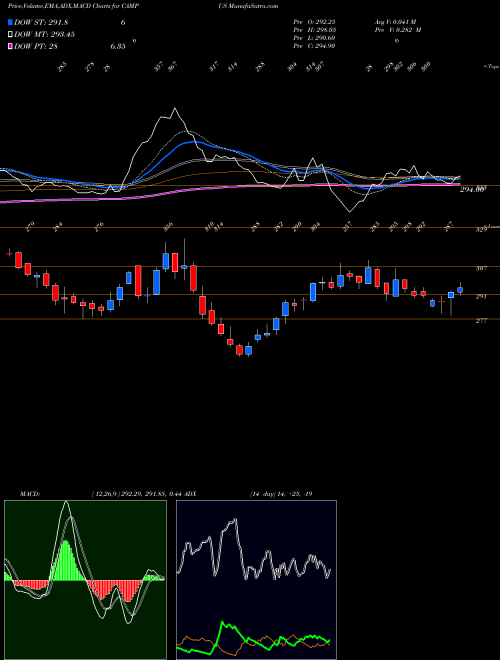Open the green MACD histogram panel

(85, 580)
